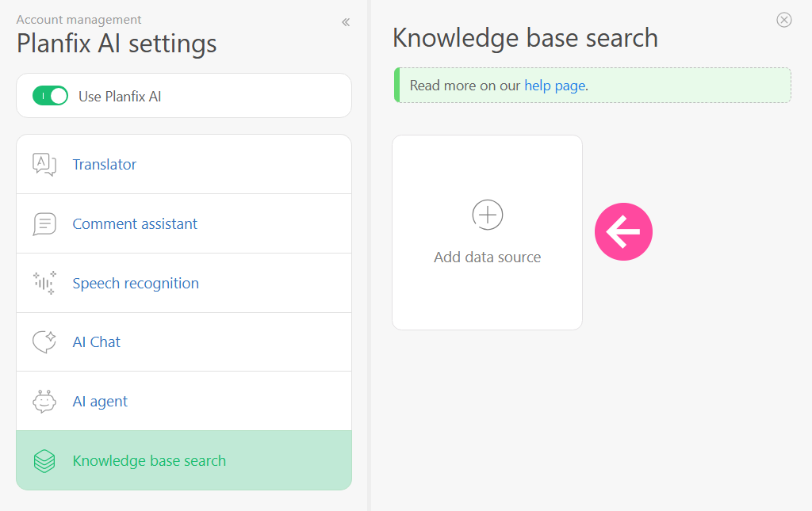Click the Knowledge base search panel heading

pyautogui.click(x=525, y=38)
